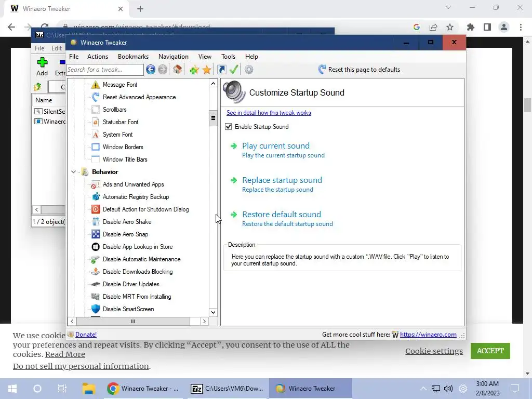Uncheck the Enable Startup Sound checkbox
Screen dimensions: 532x399
point(229,127)
